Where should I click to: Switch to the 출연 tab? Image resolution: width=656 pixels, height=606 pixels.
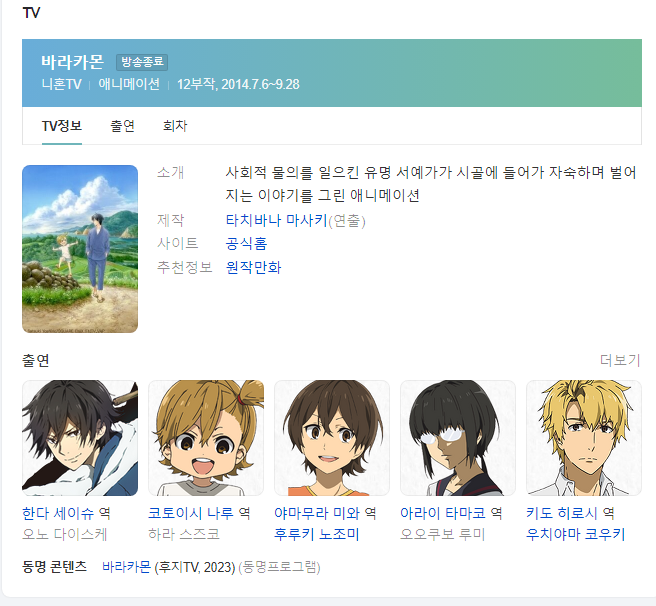click(x=122, y=126)
